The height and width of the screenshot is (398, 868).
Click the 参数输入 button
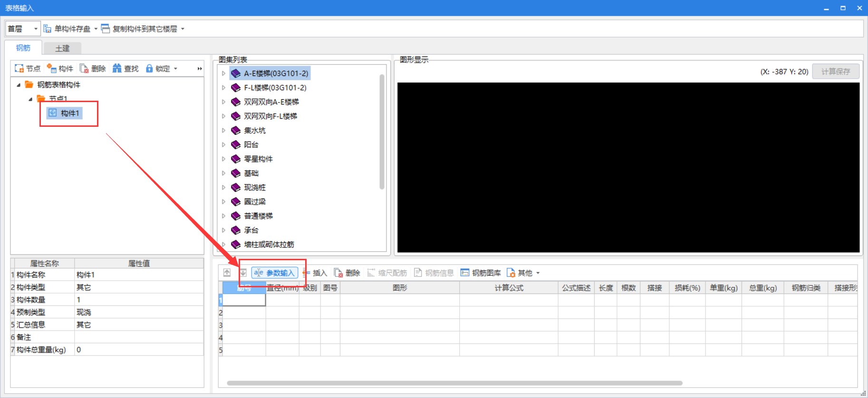tap(275, 273)
